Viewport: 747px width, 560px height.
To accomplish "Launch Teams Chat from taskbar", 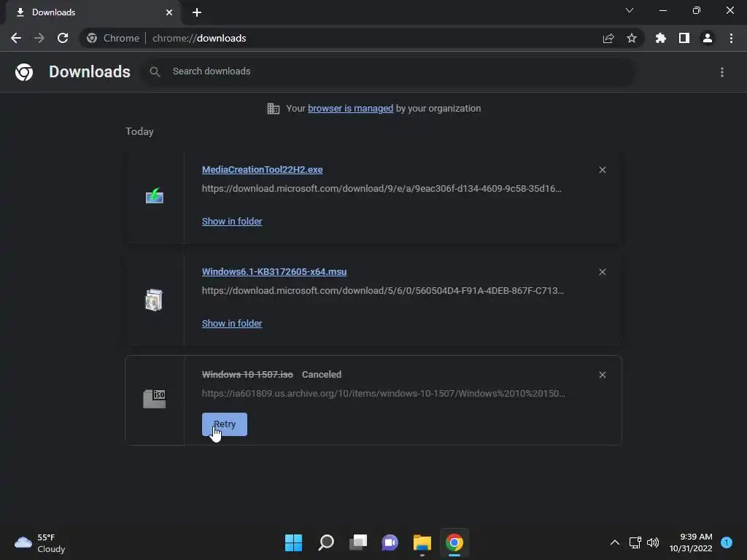I will click(x=390, y=542).
